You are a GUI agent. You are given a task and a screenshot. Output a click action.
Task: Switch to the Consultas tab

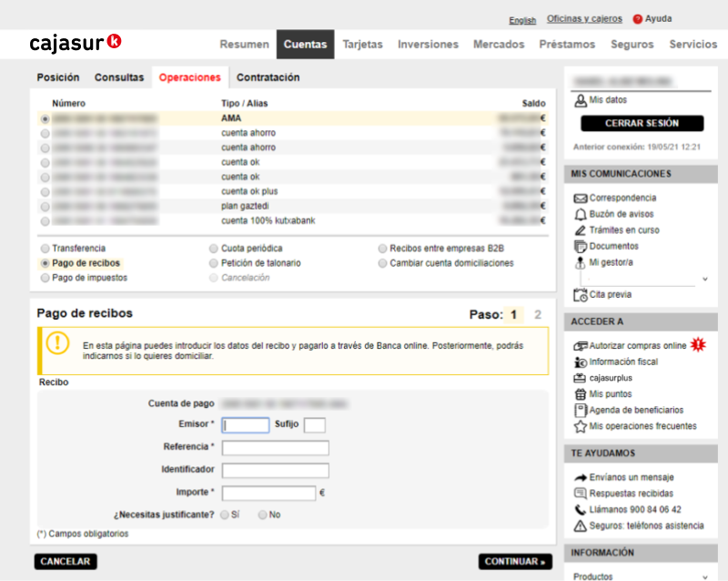click(x=119, y=78)
